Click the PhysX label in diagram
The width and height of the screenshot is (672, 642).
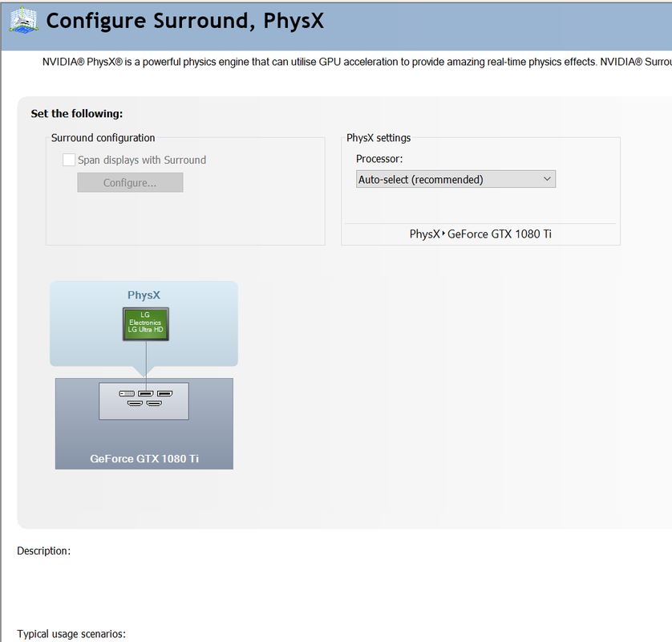(x=144, y=295)
